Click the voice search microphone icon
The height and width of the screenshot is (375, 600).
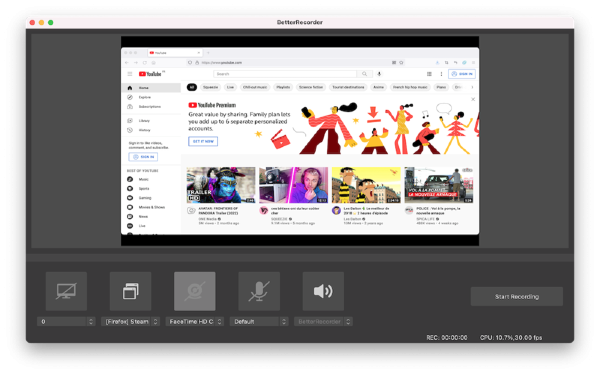click(379, 74)
